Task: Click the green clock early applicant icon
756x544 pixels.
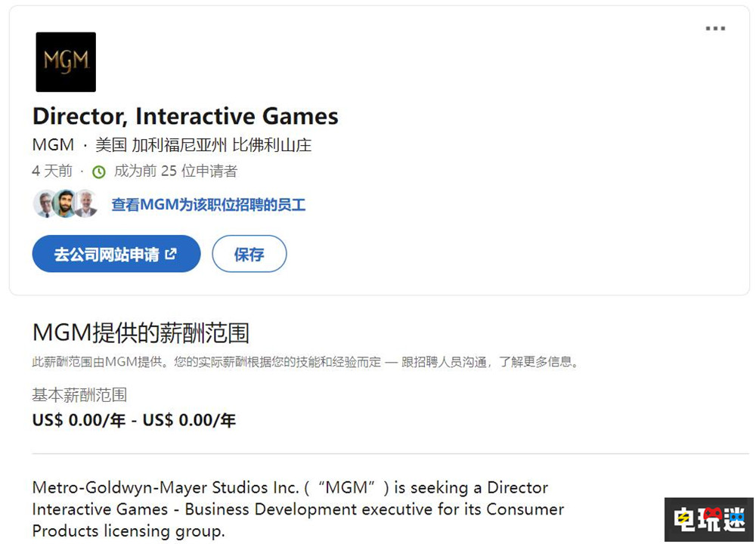Action: point(99,172)
